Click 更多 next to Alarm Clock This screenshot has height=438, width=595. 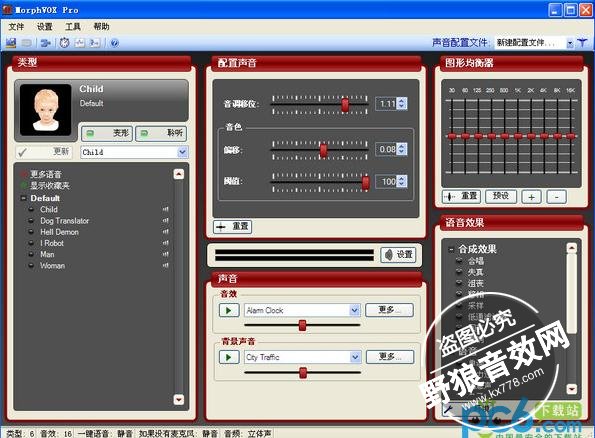coord(389,310)
